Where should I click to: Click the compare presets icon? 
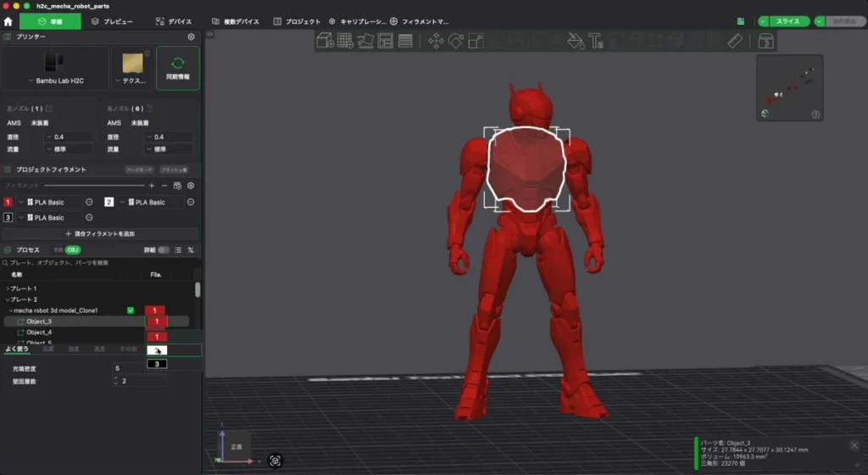pos(191,250)
